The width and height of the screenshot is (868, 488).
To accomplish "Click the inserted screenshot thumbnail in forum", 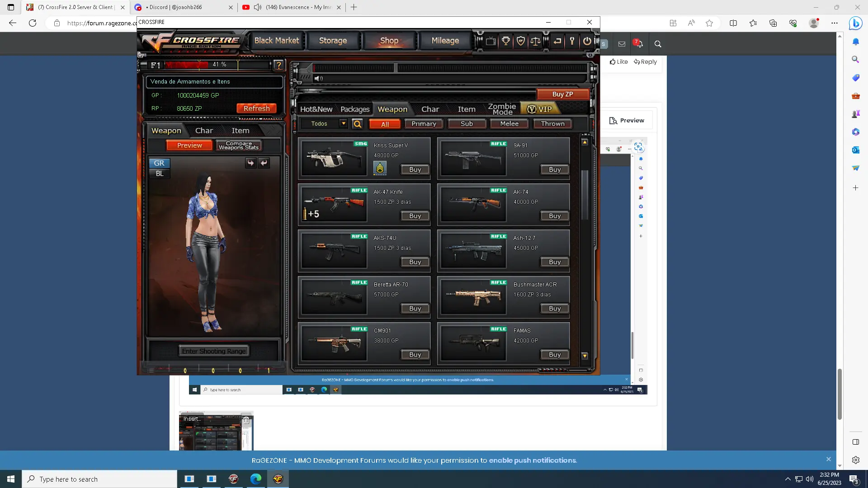I will pyautogui.click(x=216, y=432).
